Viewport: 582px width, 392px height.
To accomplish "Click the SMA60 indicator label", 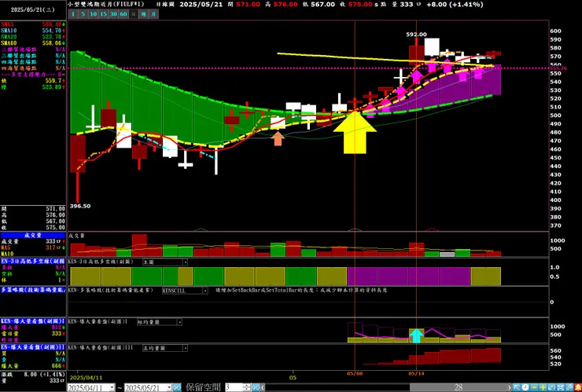I will tap(9, 43).
